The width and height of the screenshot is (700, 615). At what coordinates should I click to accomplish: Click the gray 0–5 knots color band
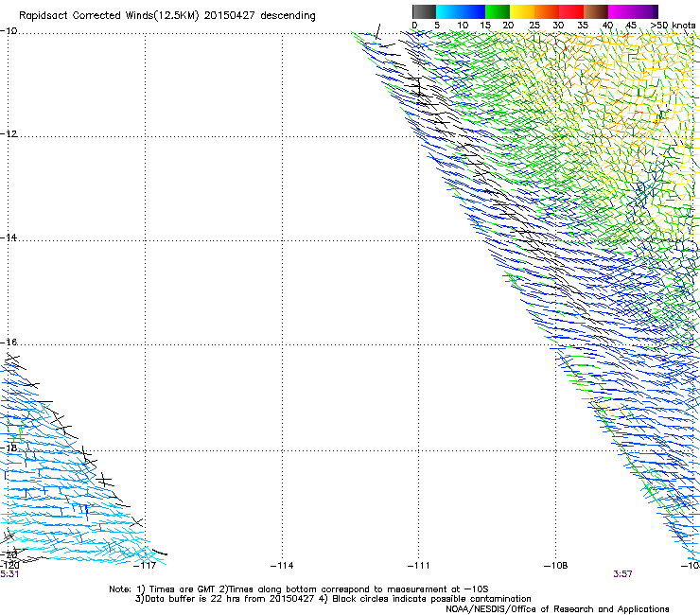[x=424, y=11]
